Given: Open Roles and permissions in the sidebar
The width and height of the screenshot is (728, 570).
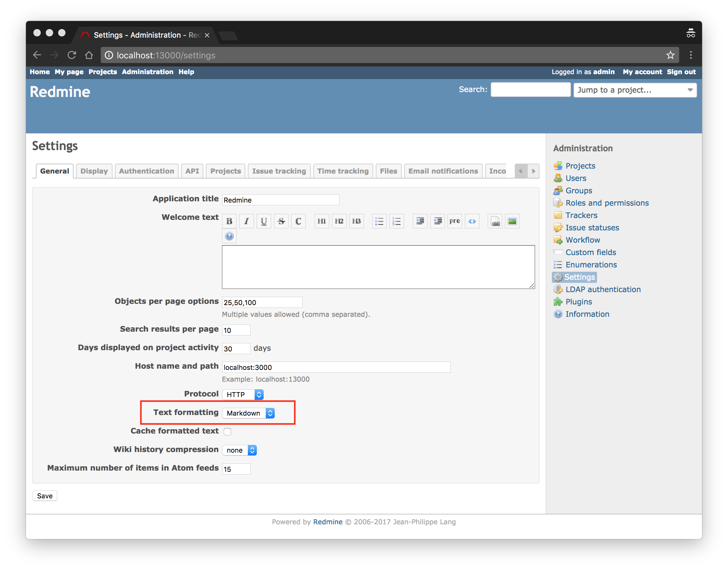Looking at the screenshot, I should 607,203.
